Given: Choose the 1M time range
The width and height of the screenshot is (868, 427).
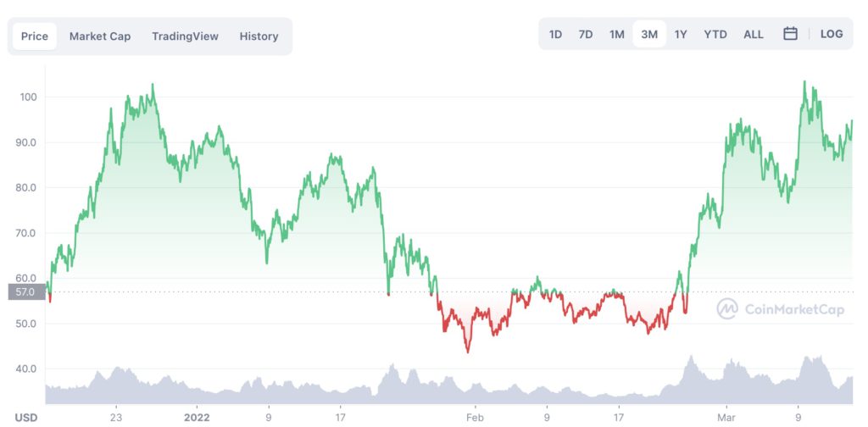Looking at the screenshot, I should (616, 35).
